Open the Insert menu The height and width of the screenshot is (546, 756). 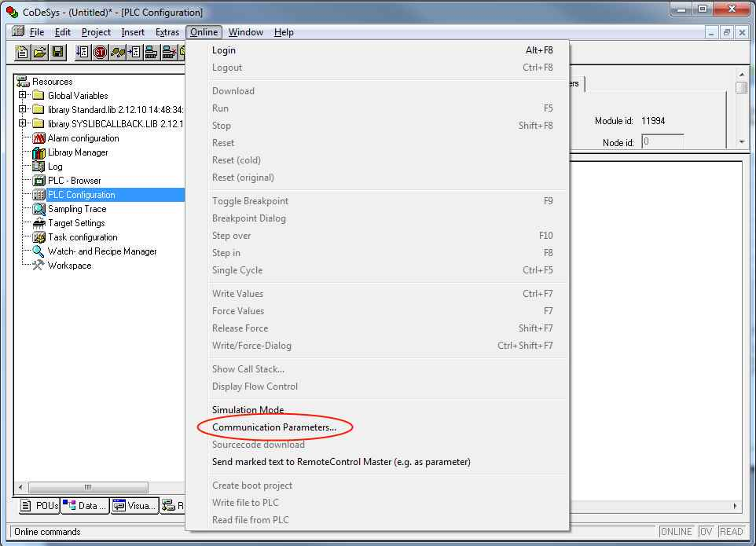[133, 31]
